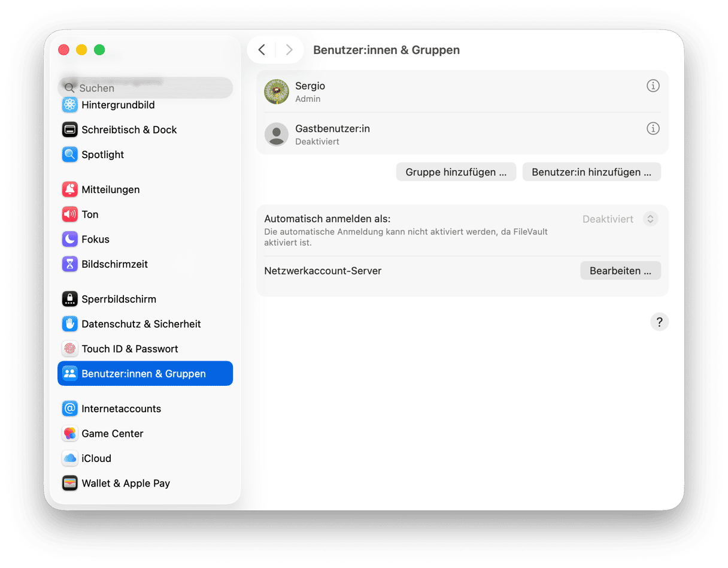This screenshot has width=728, height=568.
Task: Show info for user Sergio
Action: click(x=653, y=86)
